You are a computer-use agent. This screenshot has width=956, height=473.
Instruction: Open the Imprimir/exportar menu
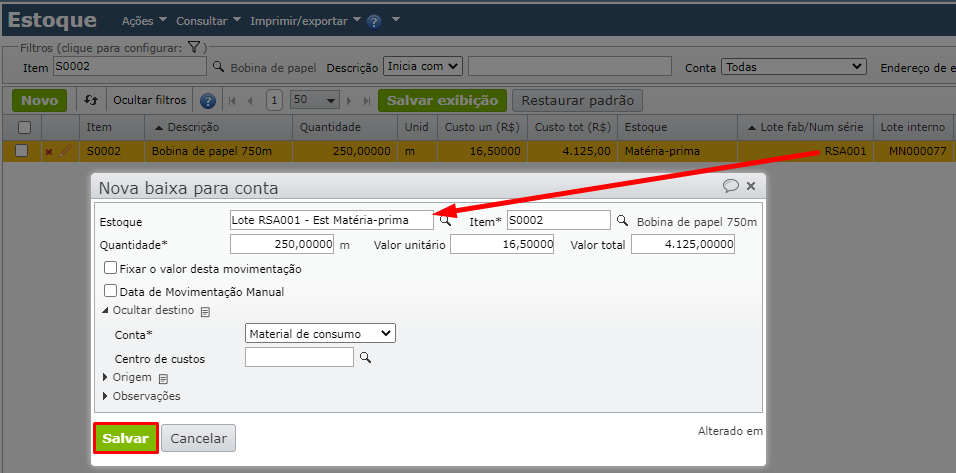tap(307, 21)
